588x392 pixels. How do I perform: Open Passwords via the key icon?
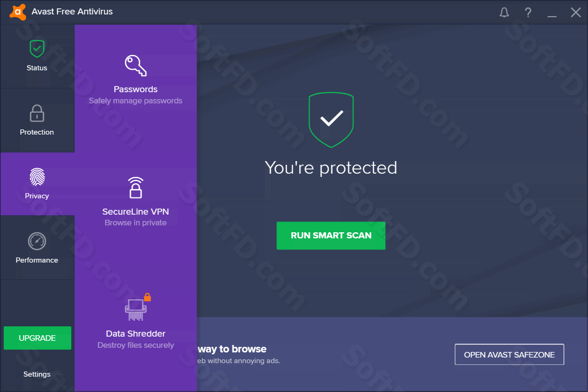[x=136, y=65]
